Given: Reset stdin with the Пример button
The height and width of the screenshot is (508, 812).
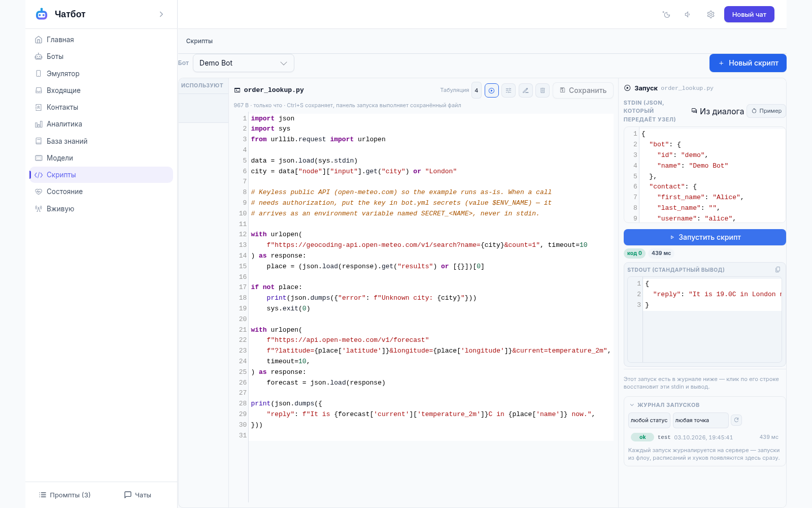Looking at the screenshot, I should (x=766, y=111).
